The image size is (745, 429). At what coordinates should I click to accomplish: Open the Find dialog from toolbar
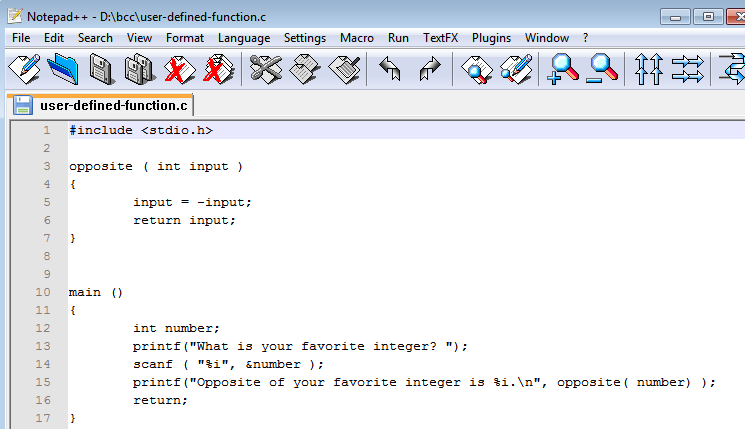(476, 69)
